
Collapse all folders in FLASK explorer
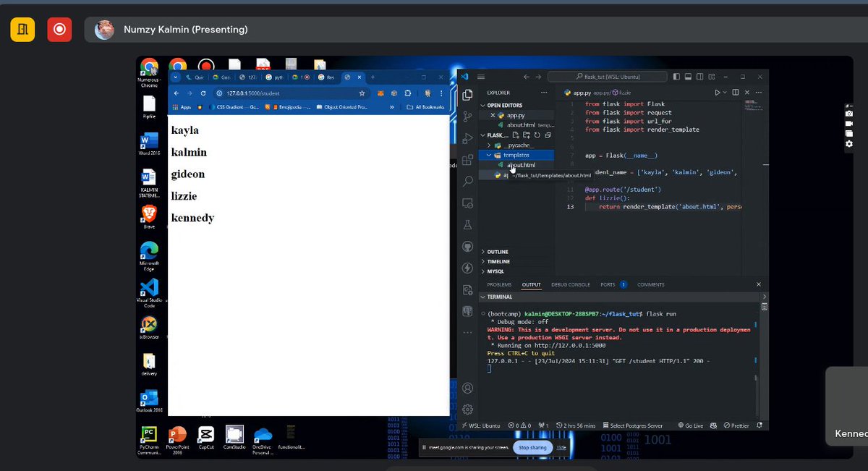tap(548, 135)
